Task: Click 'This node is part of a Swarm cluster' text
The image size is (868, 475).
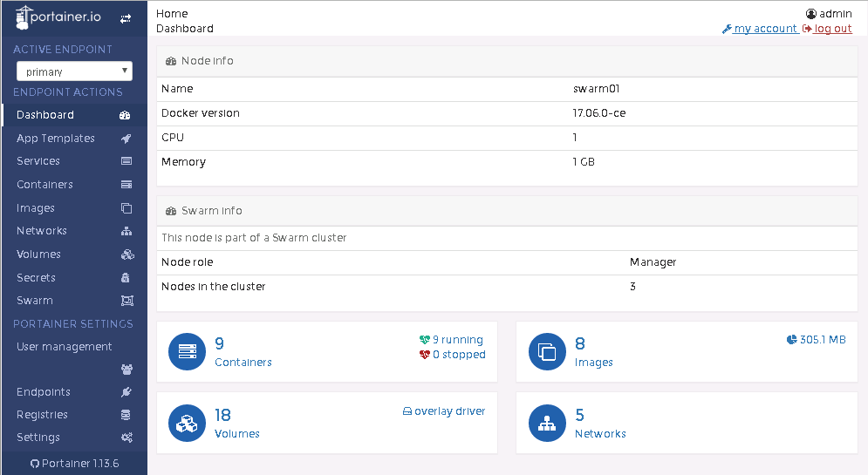Action: tap(254, 238)
